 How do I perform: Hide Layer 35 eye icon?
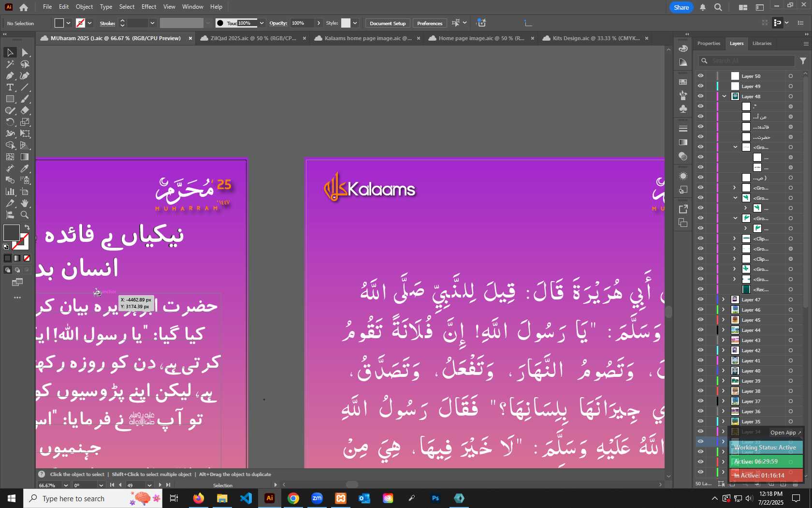[700, 421]
